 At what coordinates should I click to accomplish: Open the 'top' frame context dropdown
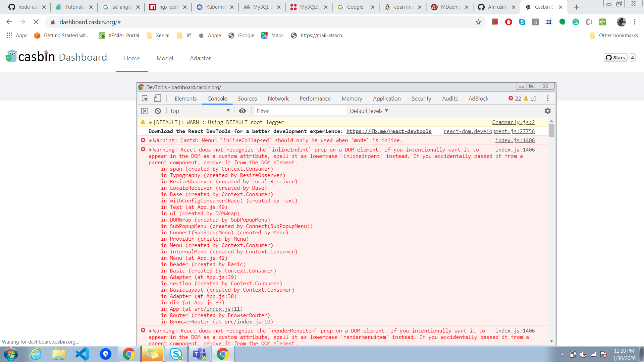(x=200, y=111)
